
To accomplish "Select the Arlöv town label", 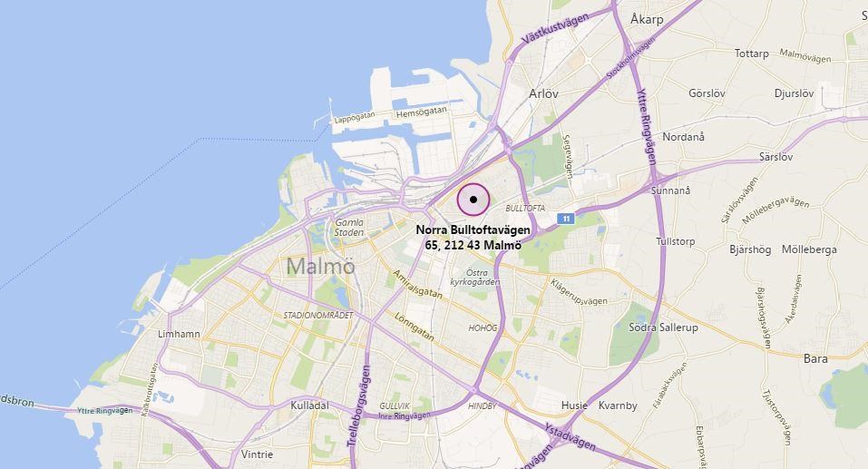I will 543,93.
